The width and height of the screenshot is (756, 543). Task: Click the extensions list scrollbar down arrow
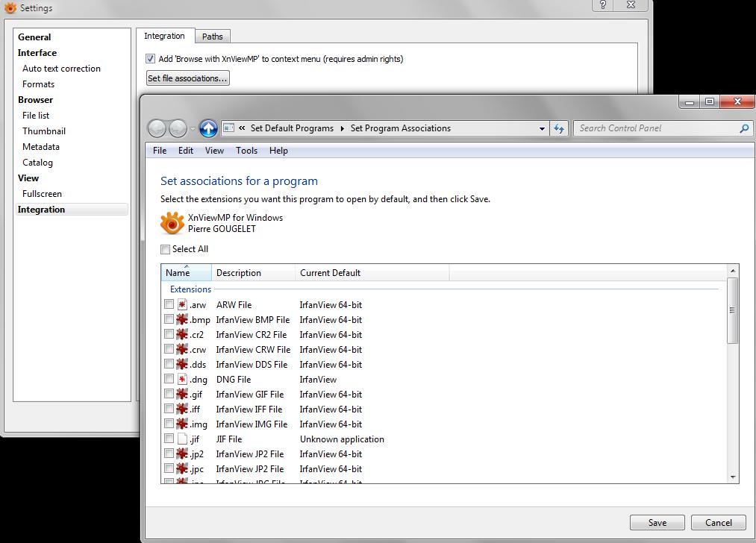click(733, 477)
